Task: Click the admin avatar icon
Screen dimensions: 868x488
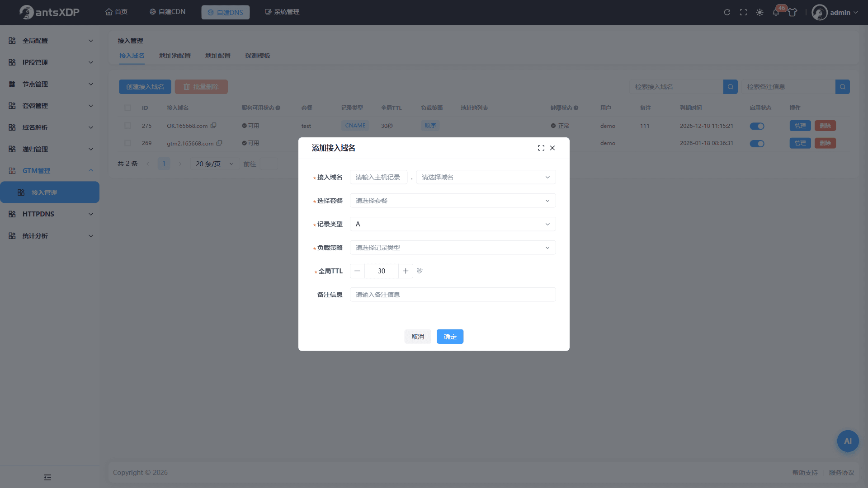Action: coord(819,12)
